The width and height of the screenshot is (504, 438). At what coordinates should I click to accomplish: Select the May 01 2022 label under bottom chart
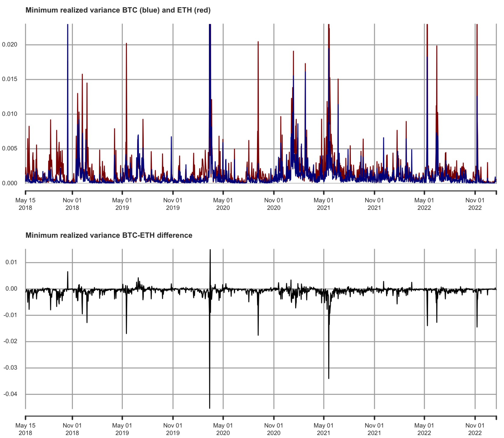tap(424, 429)
